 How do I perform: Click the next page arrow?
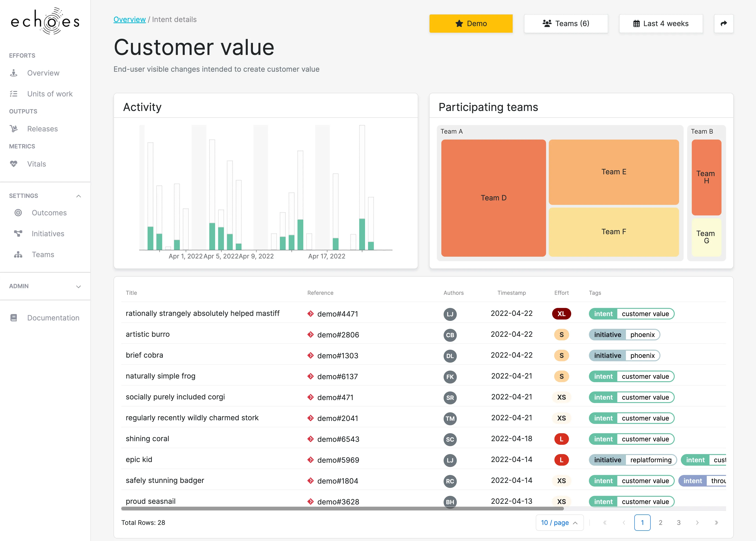coord(697,523)
